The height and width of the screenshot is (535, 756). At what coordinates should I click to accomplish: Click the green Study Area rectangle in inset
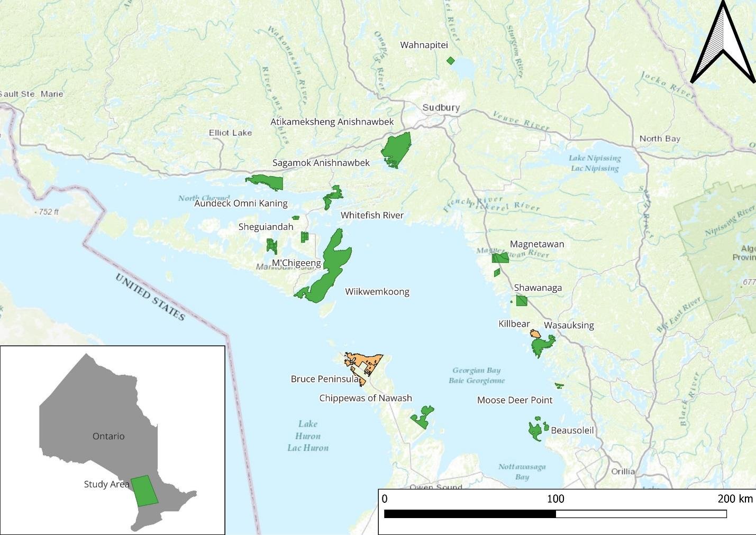pyautogui.click(x=144, y=491)
